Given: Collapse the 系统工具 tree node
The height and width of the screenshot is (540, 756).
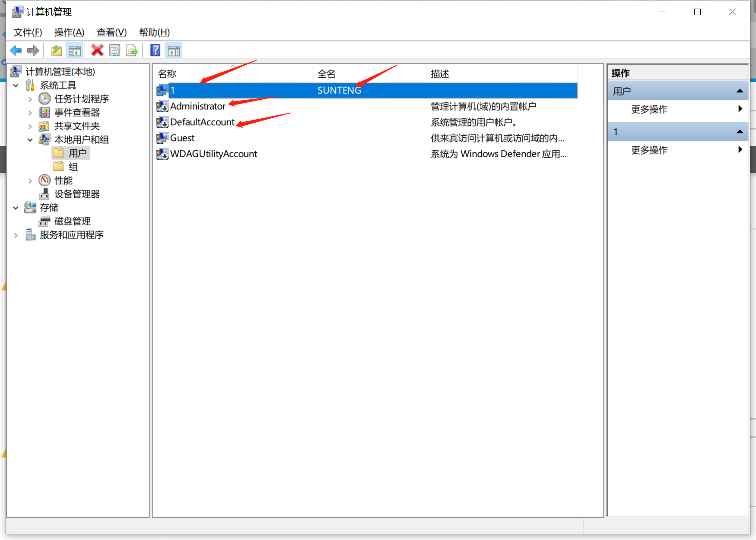Looking at the screenshot, I should pyautogui.click(x=16, y=85).
